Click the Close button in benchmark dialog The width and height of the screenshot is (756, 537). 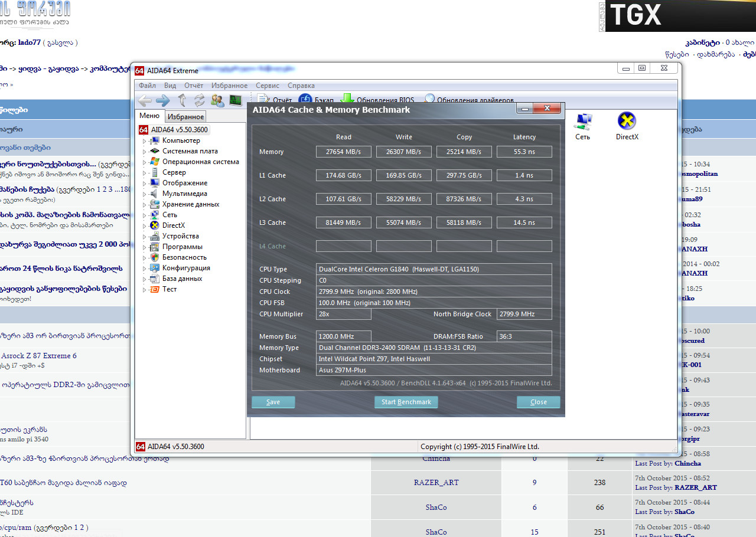coord(539,402)
